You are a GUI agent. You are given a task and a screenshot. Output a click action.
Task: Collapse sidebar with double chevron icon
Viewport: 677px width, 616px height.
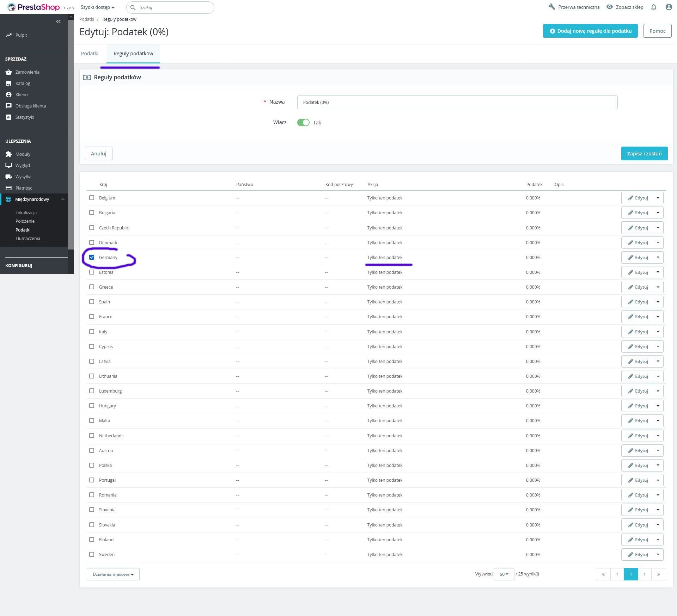click(x=58, y=21)
